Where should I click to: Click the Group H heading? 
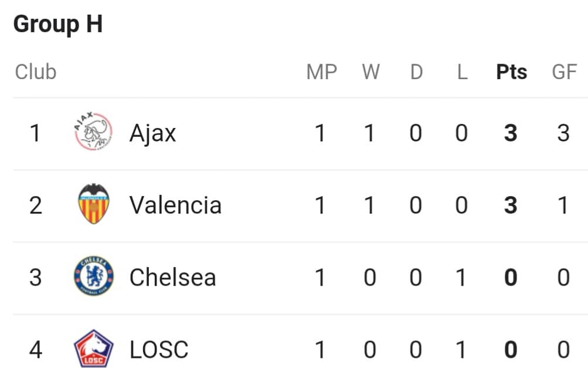(58, 24)
